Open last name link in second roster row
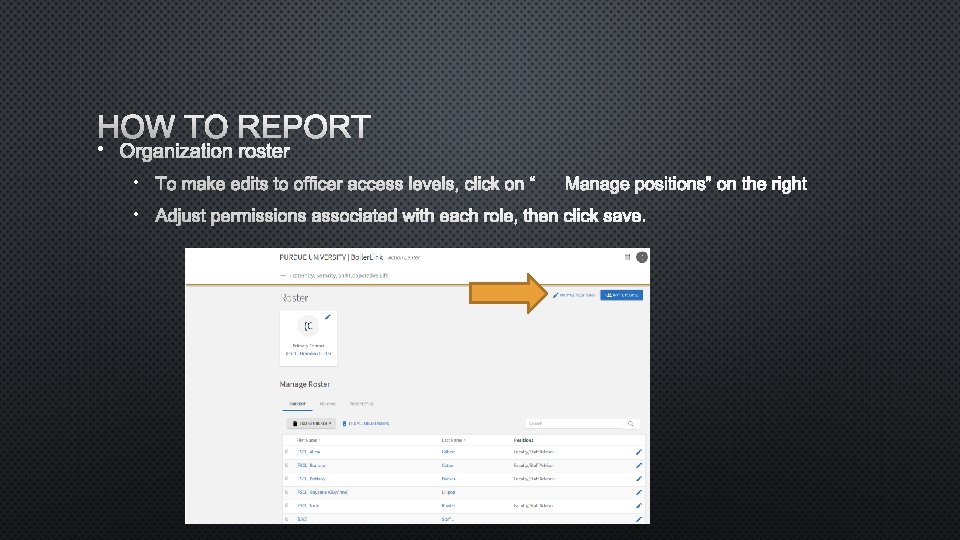Viewport: 960px width, 540px height. tap(448, 465)
